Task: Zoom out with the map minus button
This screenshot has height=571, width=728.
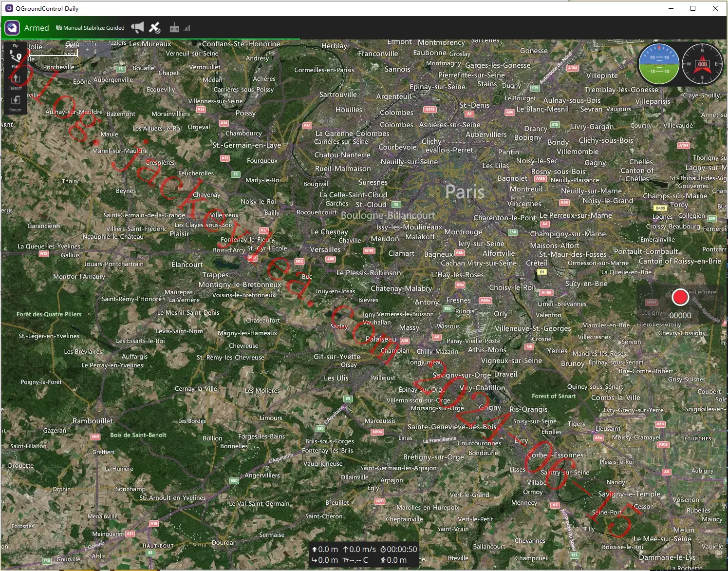Action: point(103,50)
